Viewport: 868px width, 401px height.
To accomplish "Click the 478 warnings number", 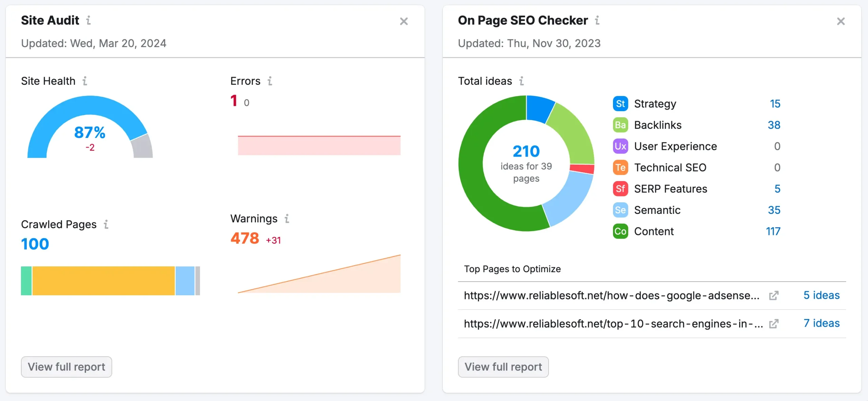I will (x=245, y=238).
